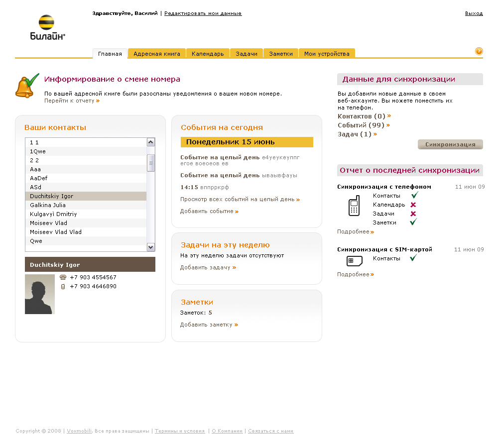This screenshot has height=448, width=498.
Task: Click Просмотр всех событий на целый день
Action: (x=240, y=200)
